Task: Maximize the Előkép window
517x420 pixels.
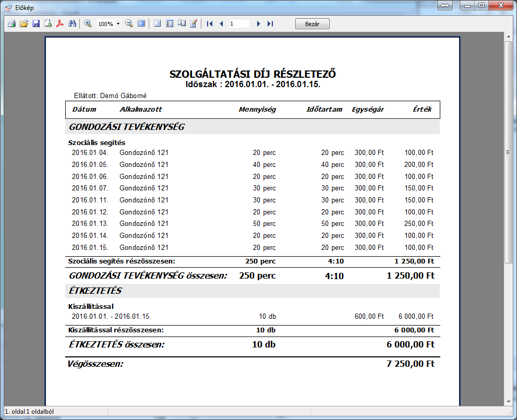Action: (480, 5)
